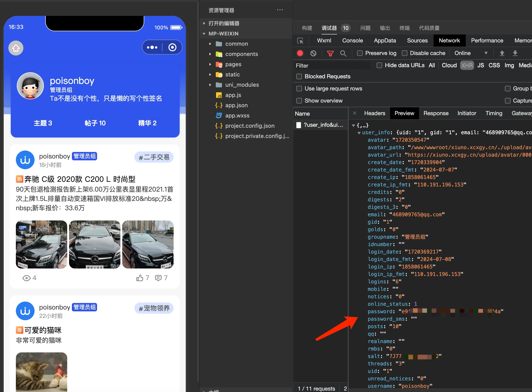The width and height of the screenshot is (532, 392).
Task: Open the mini program three-dots menu
Action: (x=152, y=47)
